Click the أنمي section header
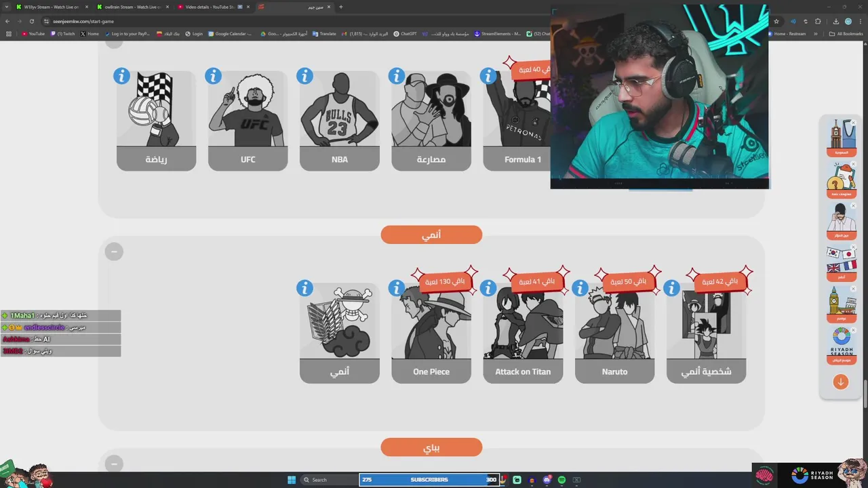This screenshot has width=868, height=488. tap(431, 235)
